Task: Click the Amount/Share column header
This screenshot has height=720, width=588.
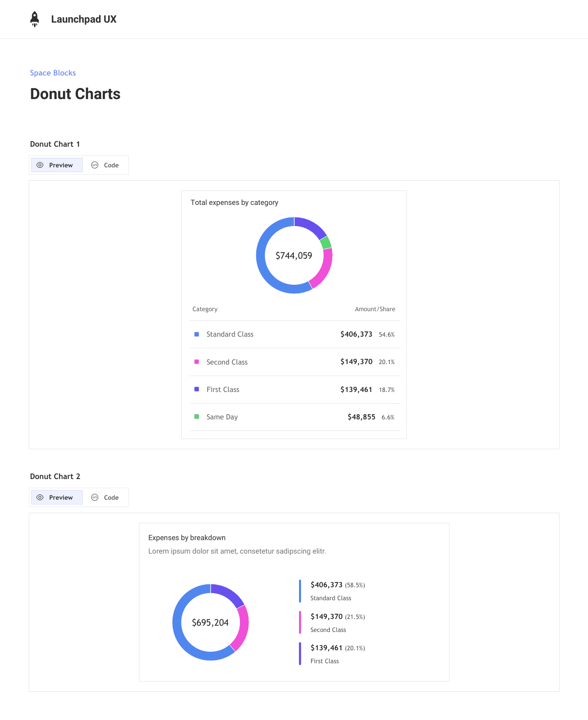Action: tap(375, 309)
